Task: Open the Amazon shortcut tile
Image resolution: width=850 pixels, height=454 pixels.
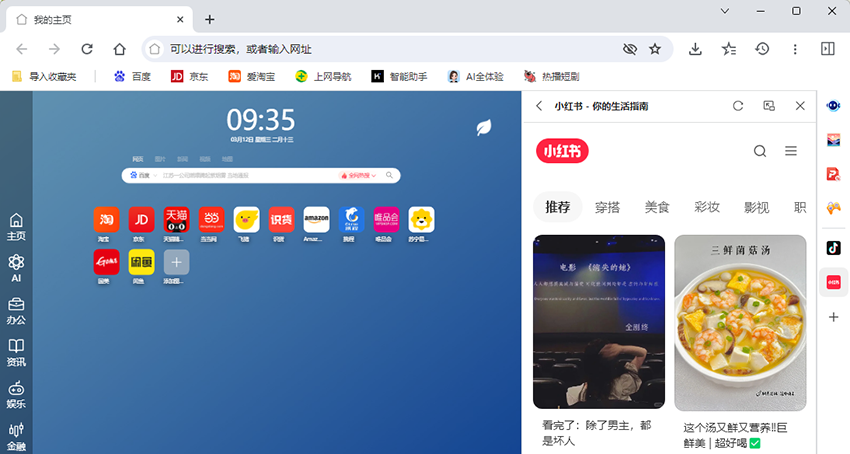Action: click(x=316, y=219)
